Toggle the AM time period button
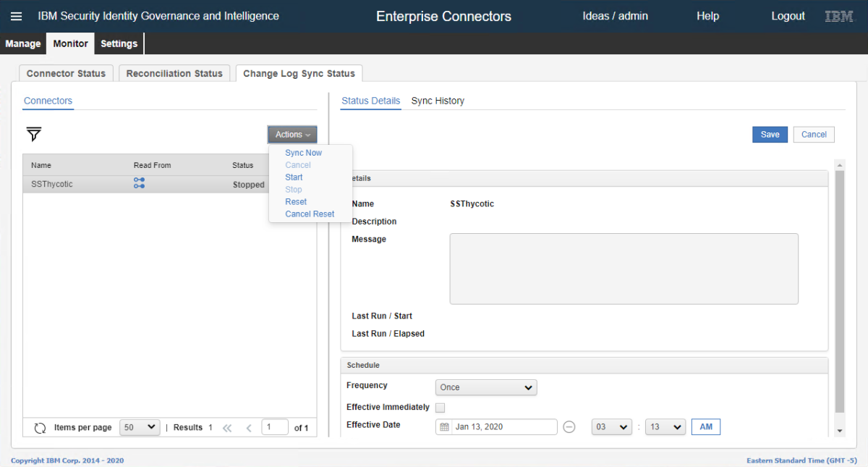This screenshot has height=467, width=868. pyautogui.click(x=706, y=427)
